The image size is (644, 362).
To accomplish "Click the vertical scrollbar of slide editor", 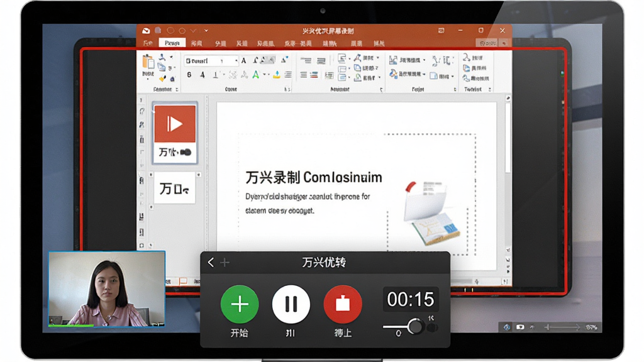I will tap(508, 138).
